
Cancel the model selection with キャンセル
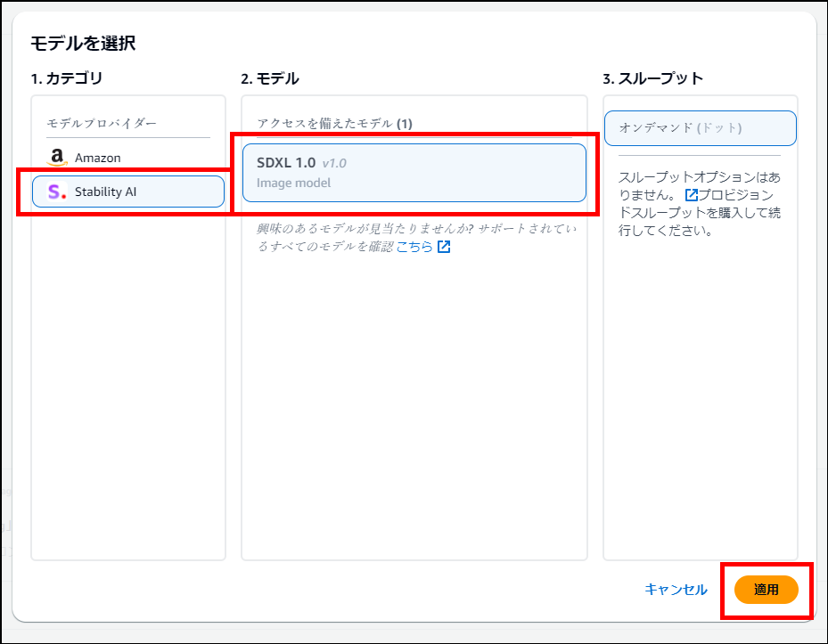(x=676, y=589)
